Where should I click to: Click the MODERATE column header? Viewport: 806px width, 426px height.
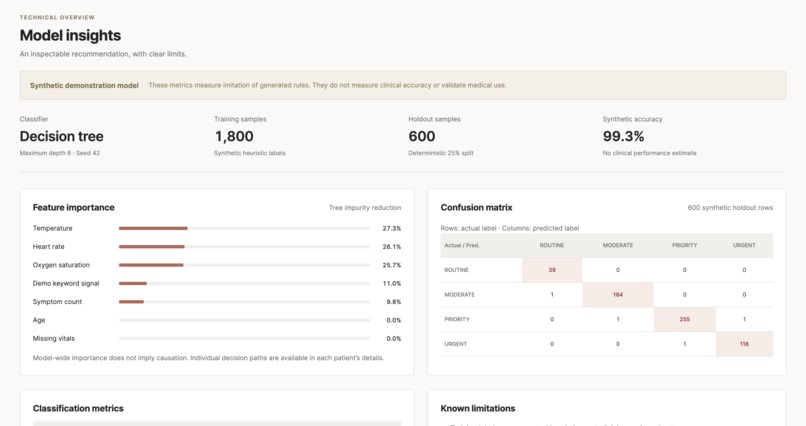point(618,246)
